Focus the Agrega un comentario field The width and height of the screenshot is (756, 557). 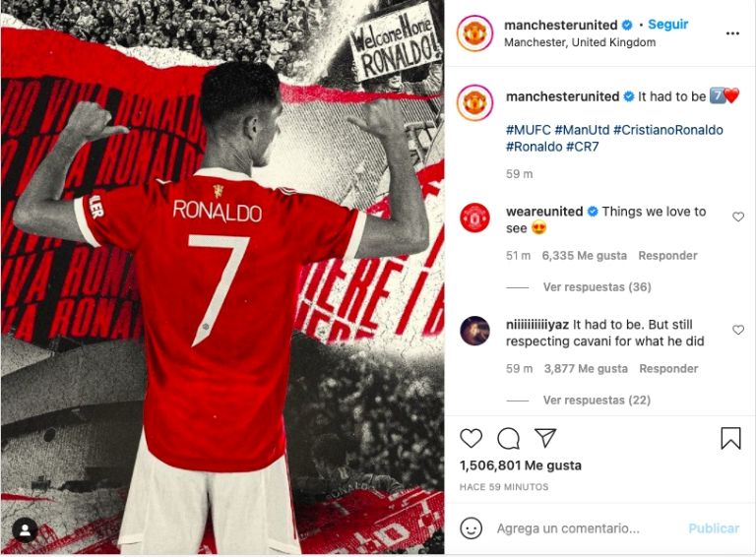(589, 528)
